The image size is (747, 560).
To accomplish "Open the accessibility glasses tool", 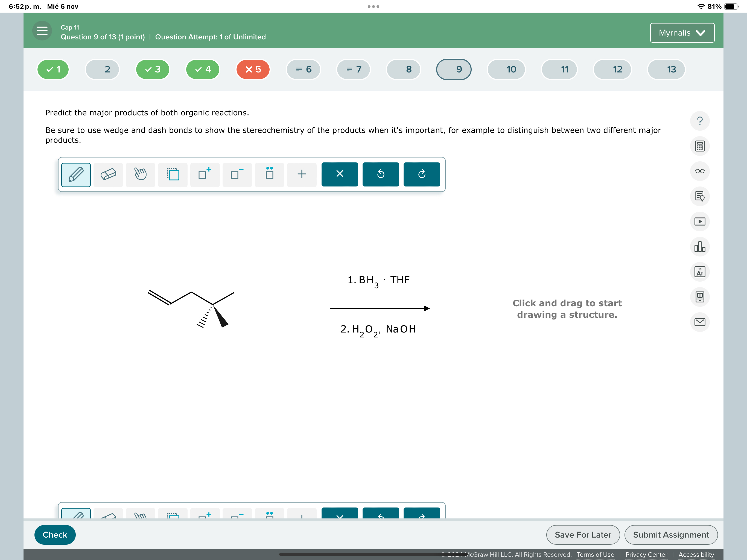I will (x=700, y=171).
